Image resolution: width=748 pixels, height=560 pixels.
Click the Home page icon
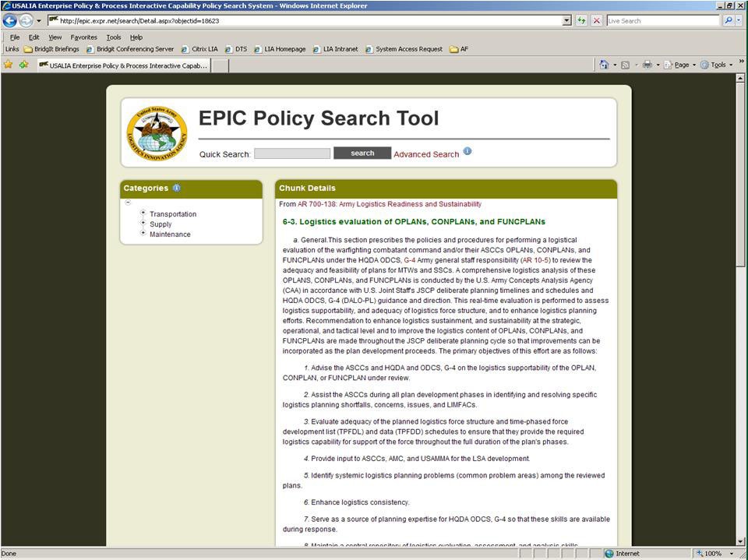coord(604,65)
